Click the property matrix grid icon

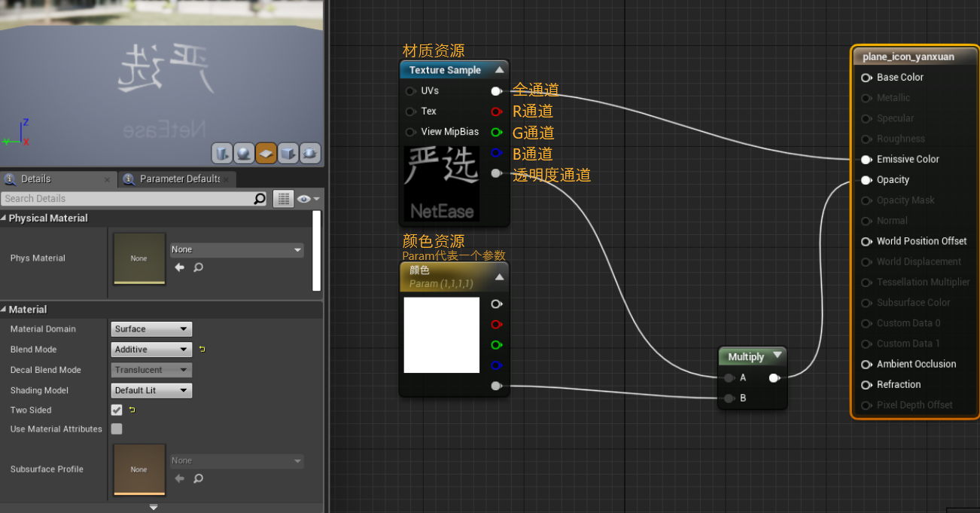284,198
